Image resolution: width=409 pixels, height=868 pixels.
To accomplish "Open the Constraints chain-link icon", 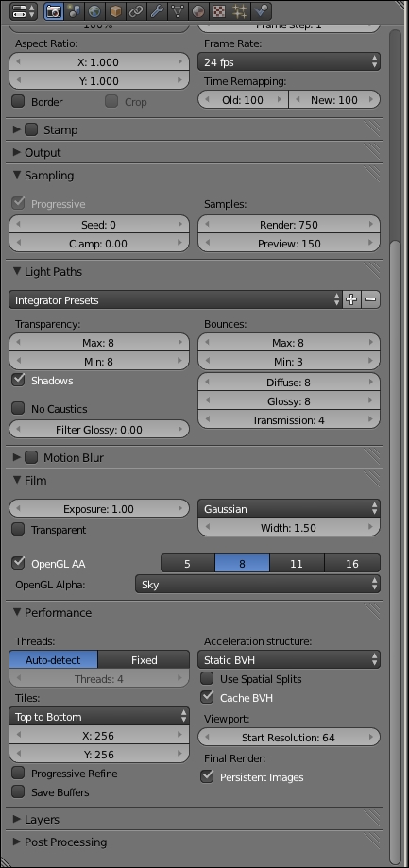I will (x=136, y=10).
